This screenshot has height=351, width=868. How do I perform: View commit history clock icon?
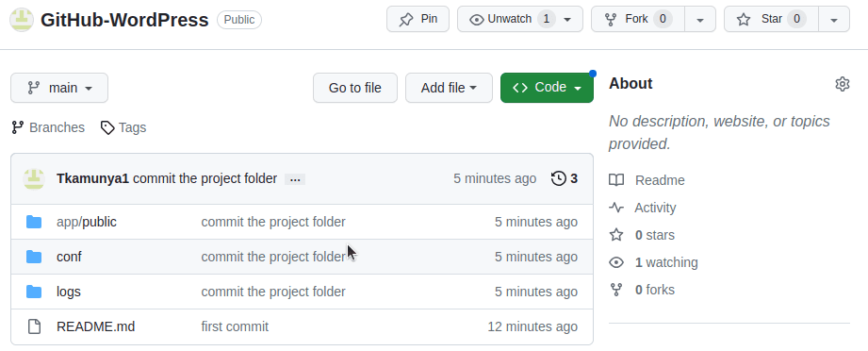coord(559,178)
